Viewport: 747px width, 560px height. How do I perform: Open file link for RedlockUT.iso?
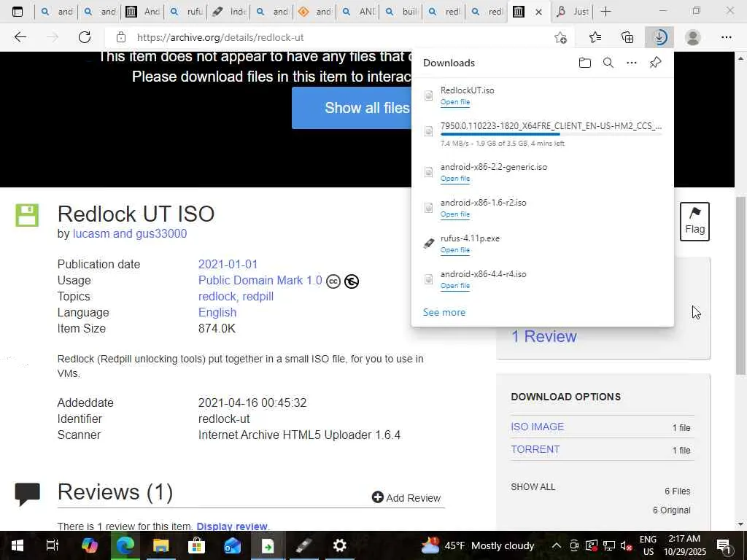coord(455,102)
